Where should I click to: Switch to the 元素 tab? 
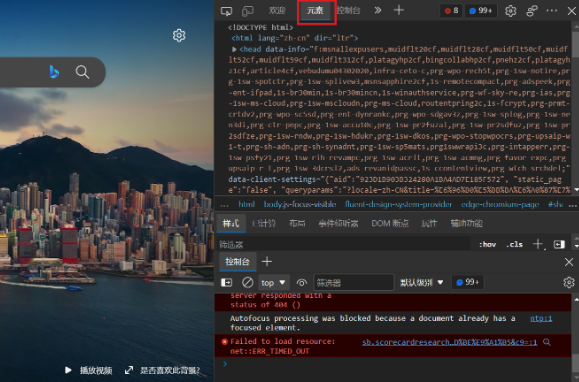[315, 11]
